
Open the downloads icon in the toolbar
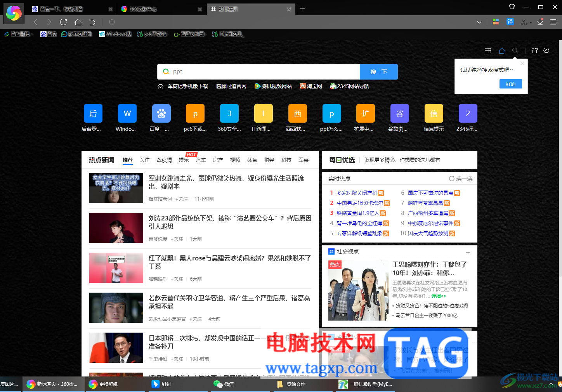pyautogui.click(x=540, y=22)
